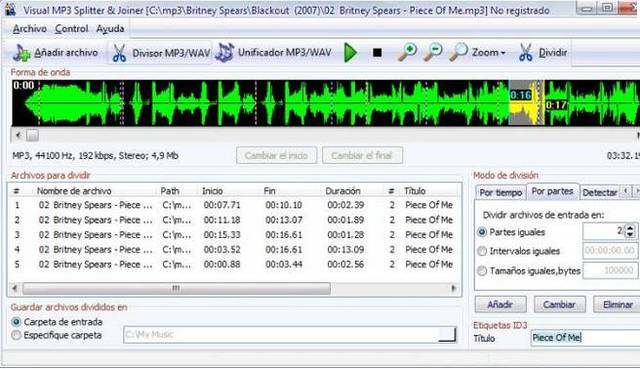Select the Tamaños iguales, bytes option
640x369 pixels.
(482, 270)
